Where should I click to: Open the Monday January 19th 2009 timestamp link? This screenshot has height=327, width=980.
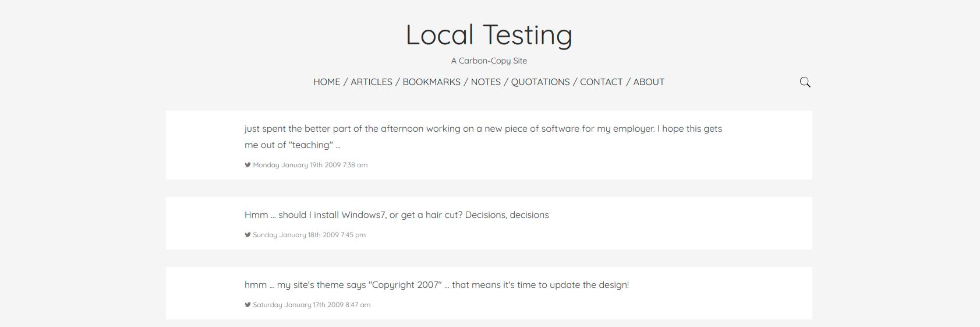(x=310, y=165)
